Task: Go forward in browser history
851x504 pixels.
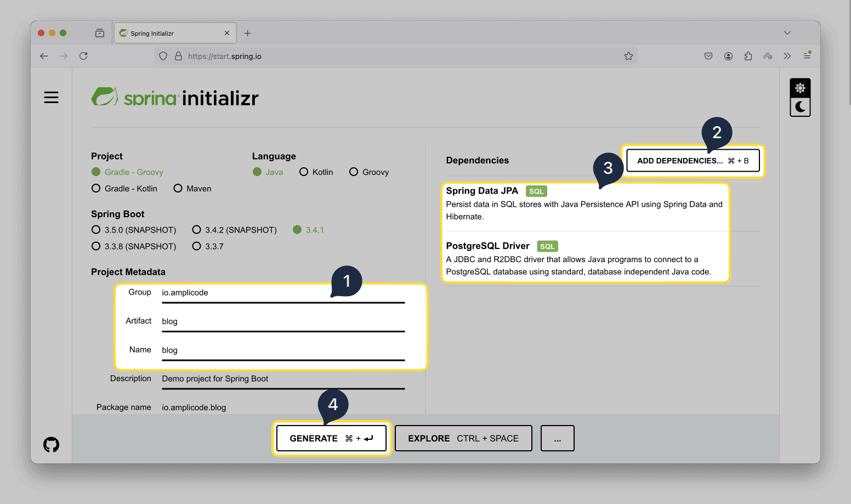Action: tap(64, 56)
